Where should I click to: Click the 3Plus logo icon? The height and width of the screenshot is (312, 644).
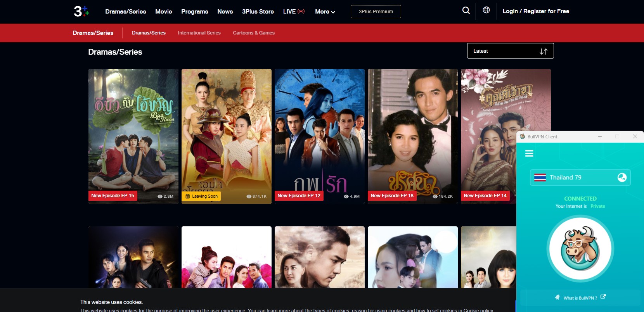click(x=81, y=11)
